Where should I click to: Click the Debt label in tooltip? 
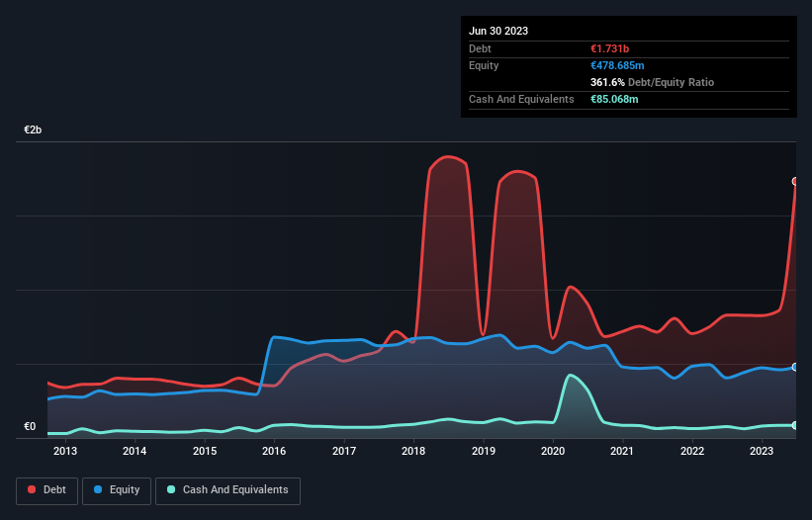click(480, 48)
